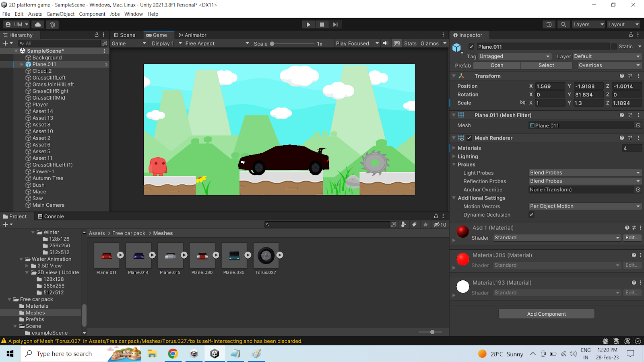644x362 pixels.
Task: Click the prefab Select button
Action: point(546,66)
